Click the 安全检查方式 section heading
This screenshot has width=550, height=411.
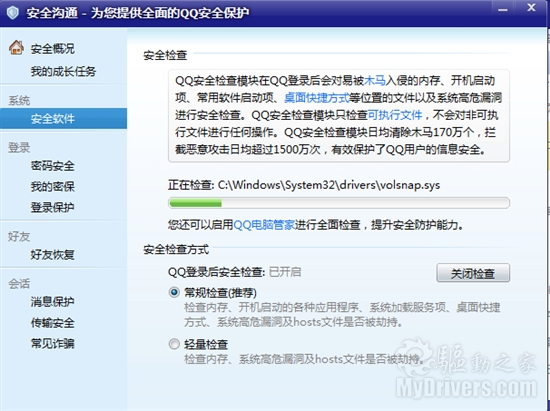(176, 249)
